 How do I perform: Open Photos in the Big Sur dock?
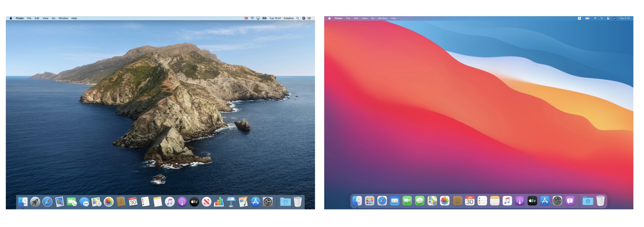point(445,201)
